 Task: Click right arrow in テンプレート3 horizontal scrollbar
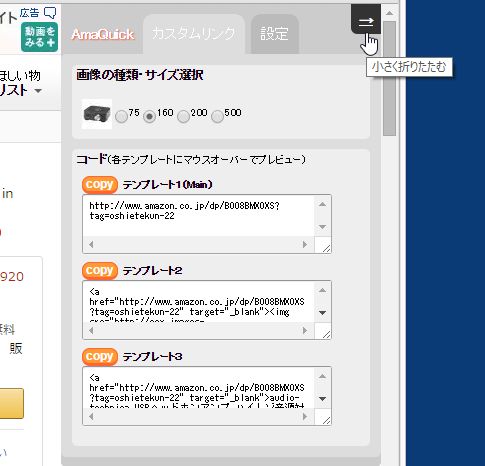coord(305,417)
